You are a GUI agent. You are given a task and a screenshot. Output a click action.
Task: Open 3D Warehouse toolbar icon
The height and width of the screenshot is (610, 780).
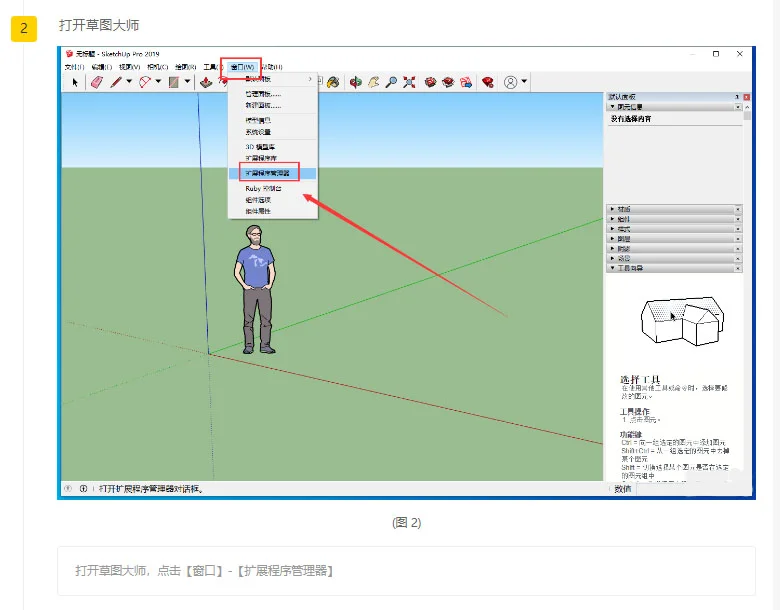pyautogui.click(x=430, y=82)
